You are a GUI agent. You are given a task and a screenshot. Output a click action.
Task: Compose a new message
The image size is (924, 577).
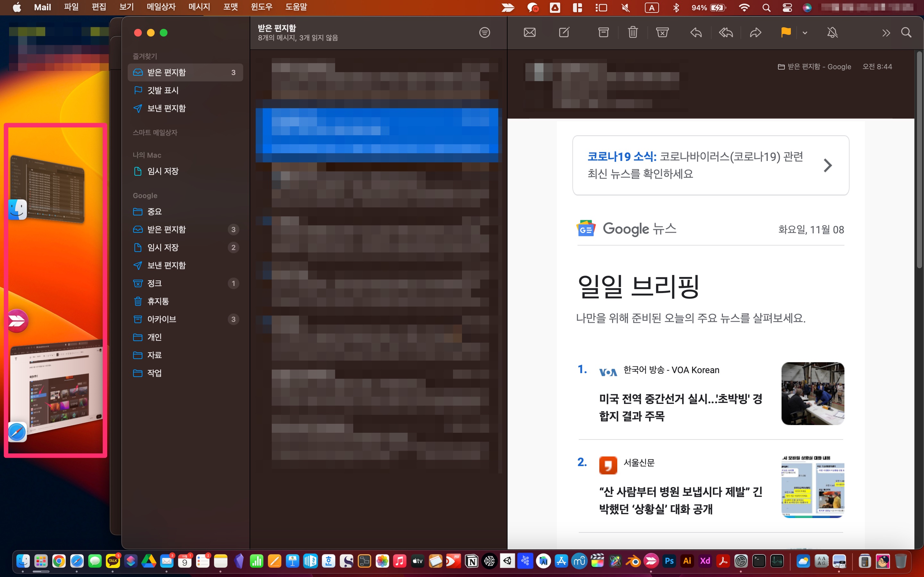564,33
